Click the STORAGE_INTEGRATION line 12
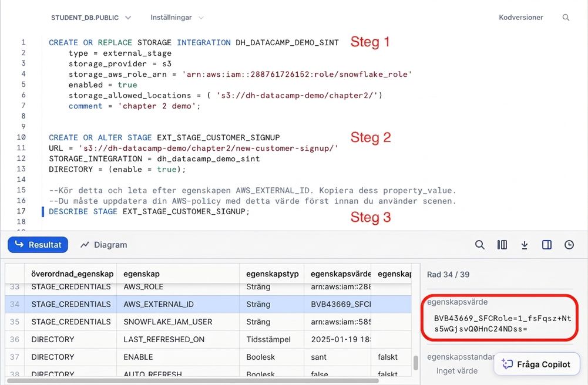Screen dimensions: 588x385 154,158
